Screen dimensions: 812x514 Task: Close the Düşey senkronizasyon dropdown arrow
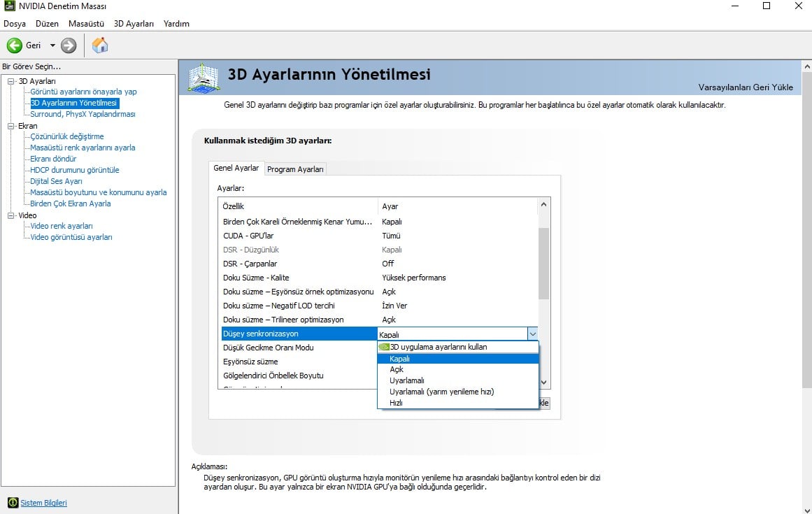[x=532, y=334]
